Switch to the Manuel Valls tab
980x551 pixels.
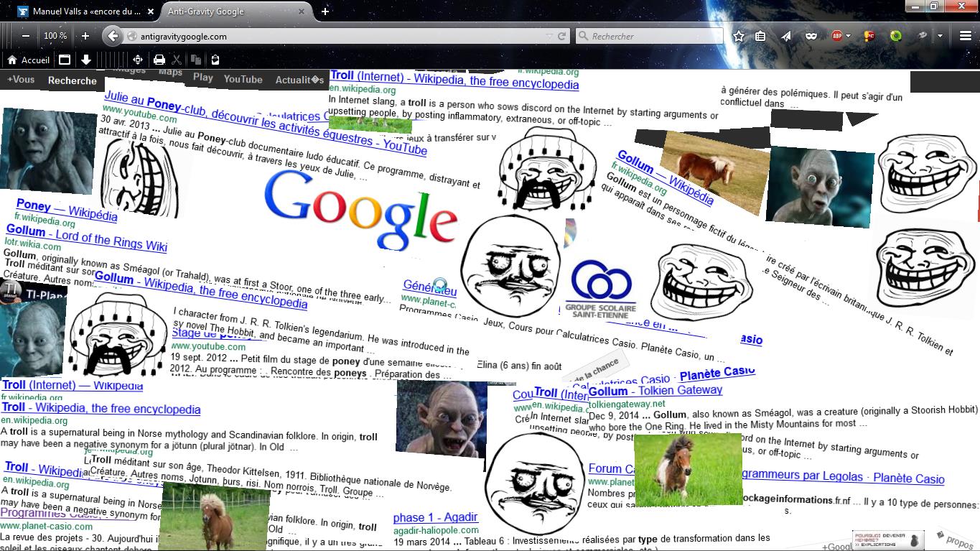tap(86, 11)
